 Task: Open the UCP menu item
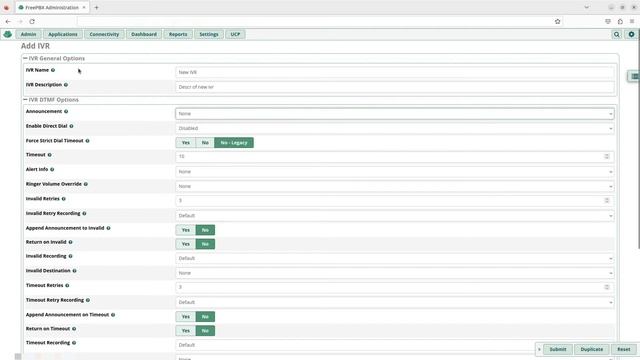235,35
